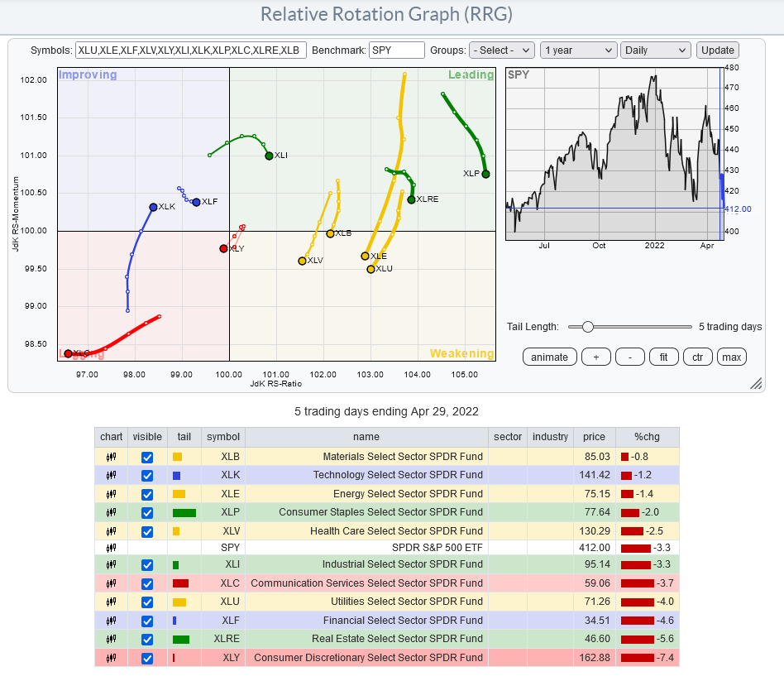Click XLRE green tail swatch in table
This screenshot has height=681, width=784.
pyautogui.click(x=181, y=639)
